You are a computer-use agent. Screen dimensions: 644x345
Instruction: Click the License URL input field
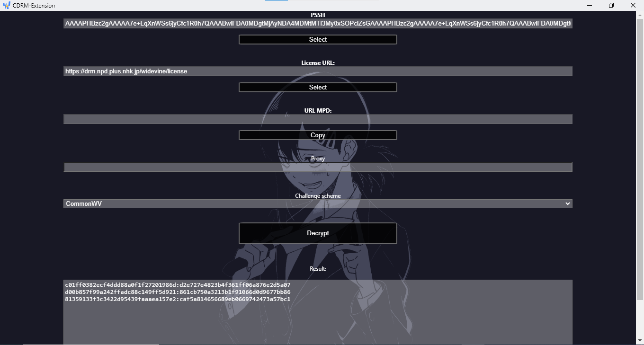318,71
